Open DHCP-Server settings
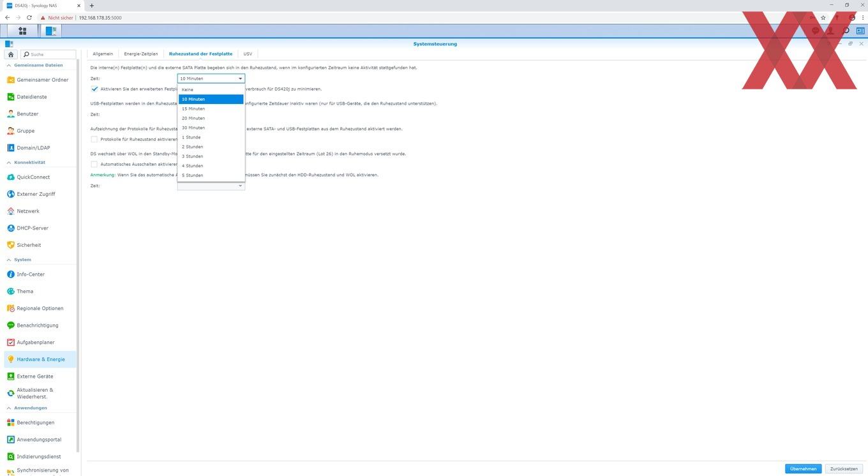 coord(40,228)
